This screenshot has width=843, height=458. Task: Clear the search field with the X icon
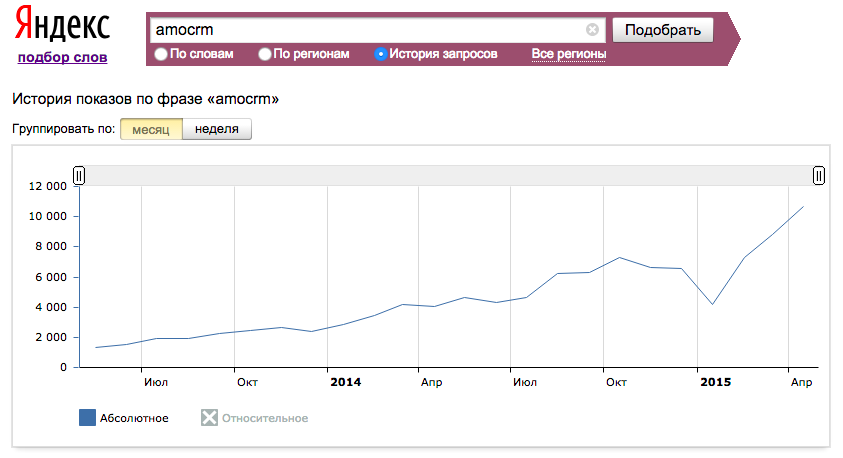pos(592,30)
